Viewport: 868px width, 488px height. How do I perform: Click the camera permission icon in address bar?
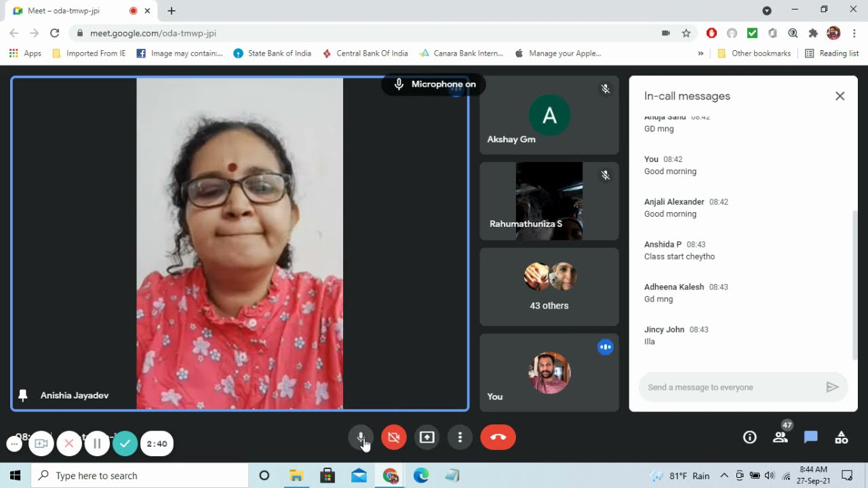(666, 33)
